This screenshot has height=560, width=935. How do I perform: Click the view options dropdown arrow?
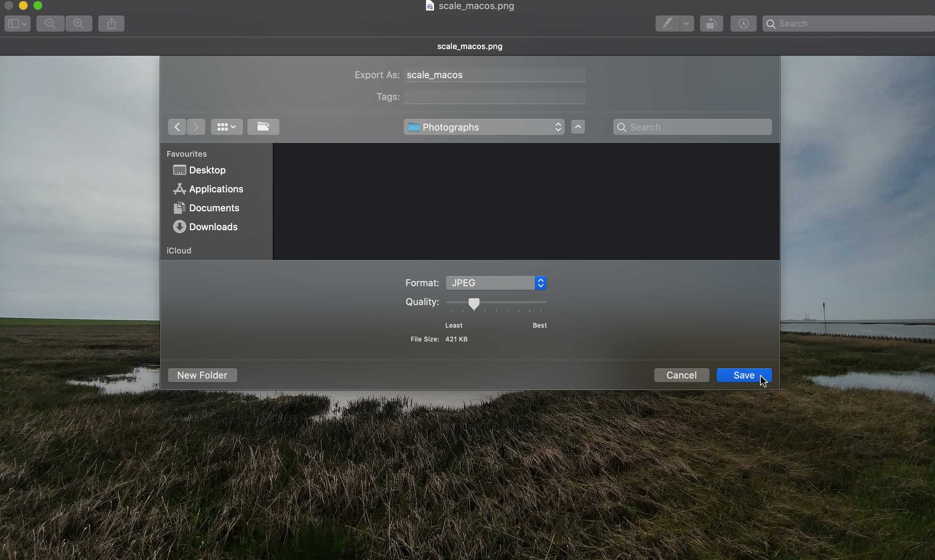[234, 127]
